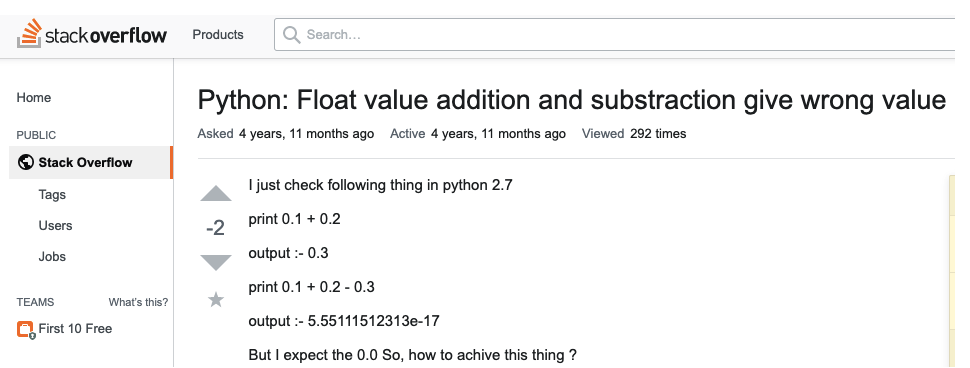Click the question title heading link
The width and height of the screenshot is (970, 368).
click(572, 100)
